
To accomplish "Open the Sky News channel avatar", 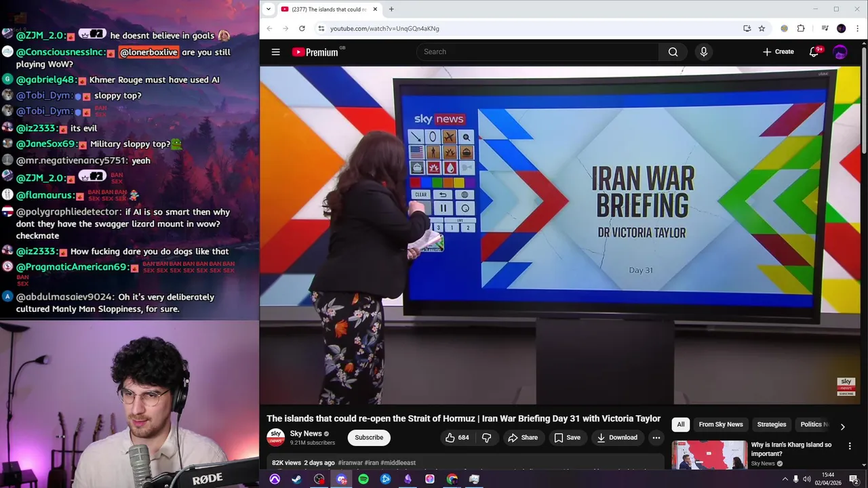I will (275, 438).
